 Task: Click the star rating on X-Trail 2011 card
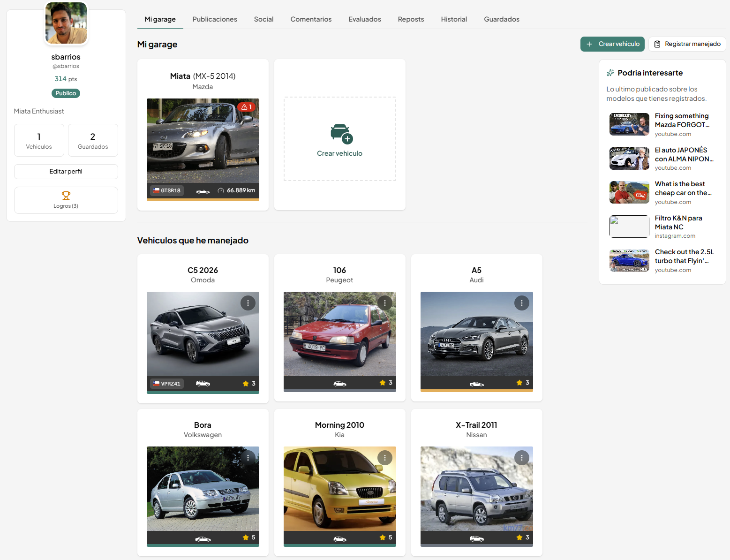click(x=523, y=537)
